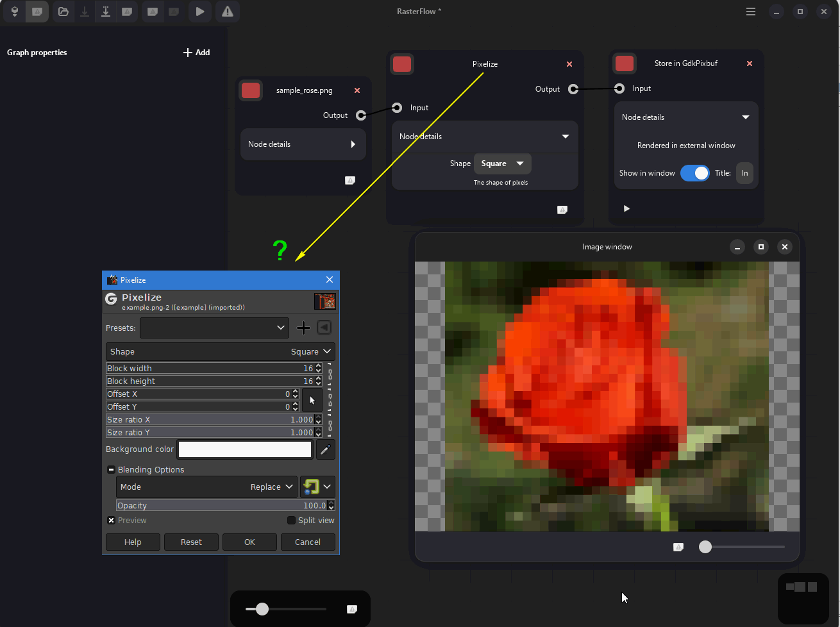This screenshot has height=627, width=840.
Task: Click the pick-offset pointer button in Pixelize dialog
Action: tap(312, 400)
